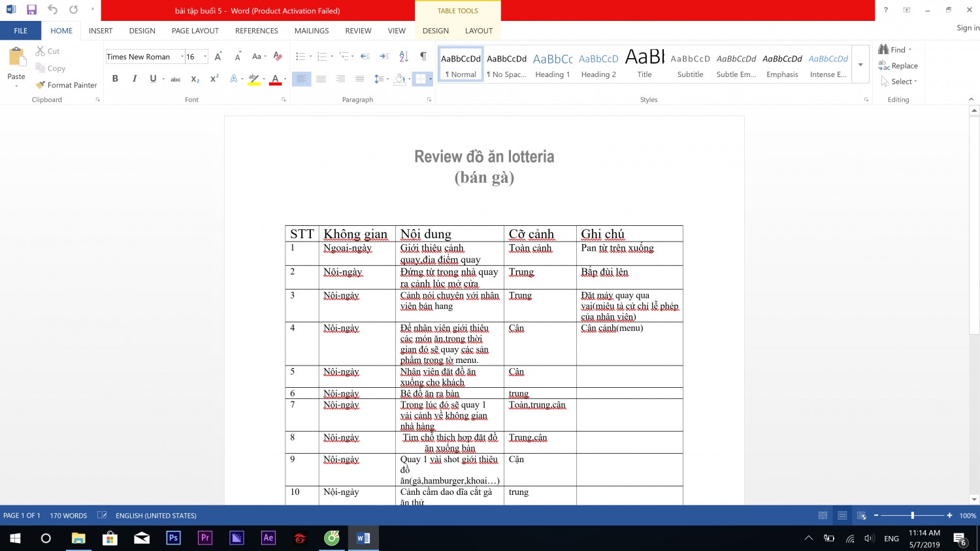Undo the last action
The width and height of the screenshot is (980, 551).
pos(52,10)
